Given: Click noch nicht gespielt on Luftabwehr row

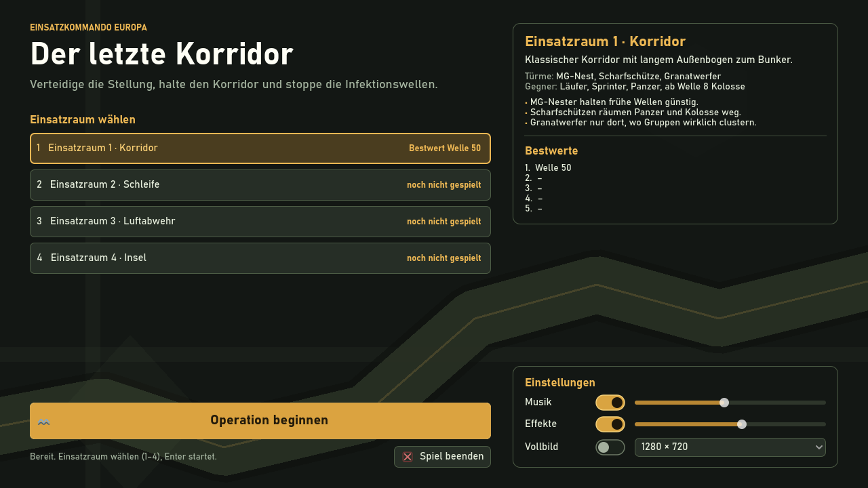Looking at the screenshot, I should 444,222.
